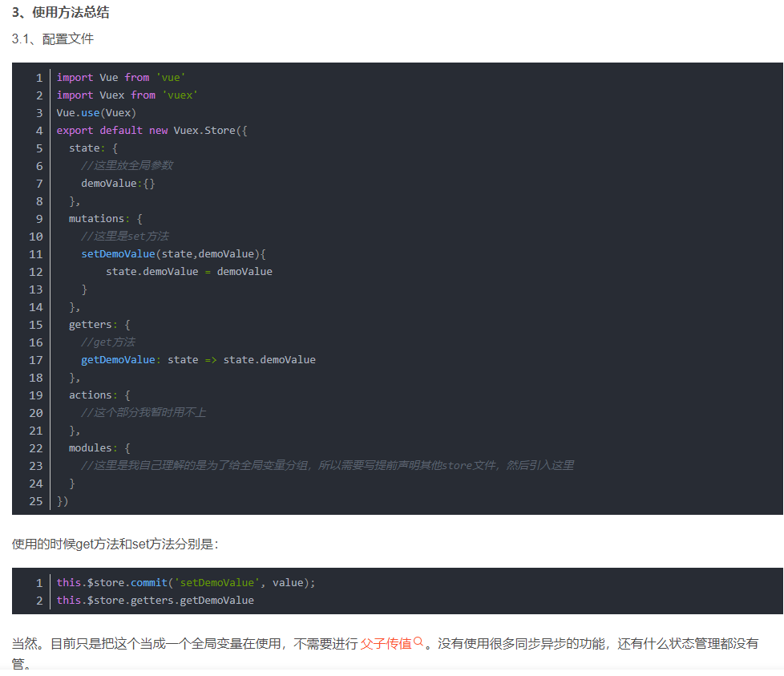Click the line this.$store.getters.getDemoValue
The image size is (784, 676).
[x=155, y=600]
